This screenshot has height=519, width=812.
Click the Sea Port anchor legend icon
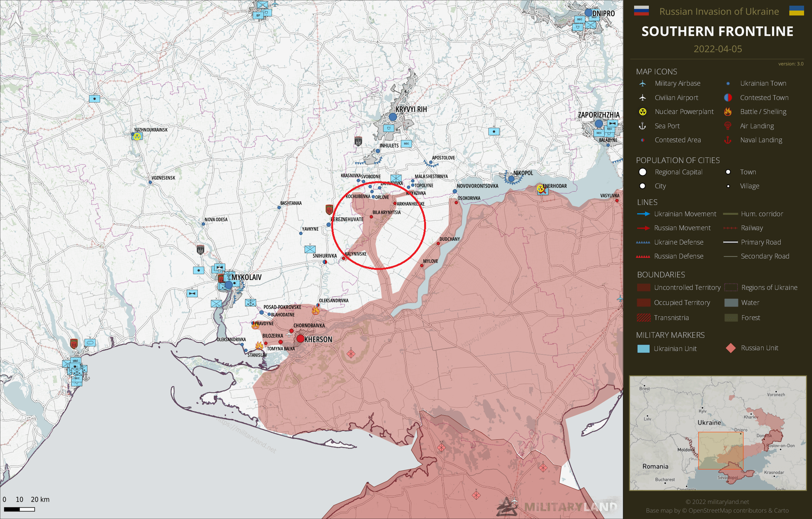[642, 126]
